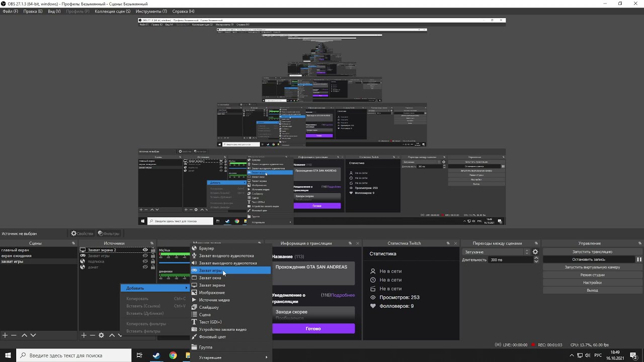Open the Вид menu
Screen dimensions: 644x362
pyautogui.click(x=54, y=11)
